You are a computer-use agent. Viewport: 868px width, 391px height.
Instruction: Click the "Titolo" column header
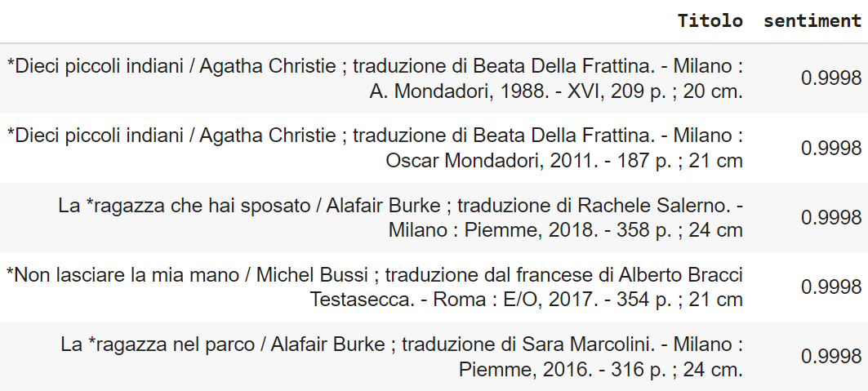click(710, 21)
